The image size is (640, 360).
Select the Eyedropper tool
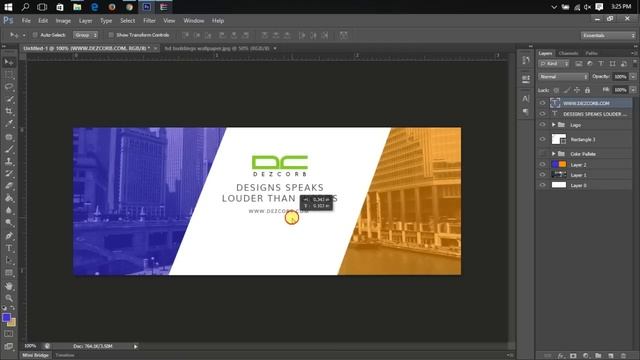click(9, 123)
